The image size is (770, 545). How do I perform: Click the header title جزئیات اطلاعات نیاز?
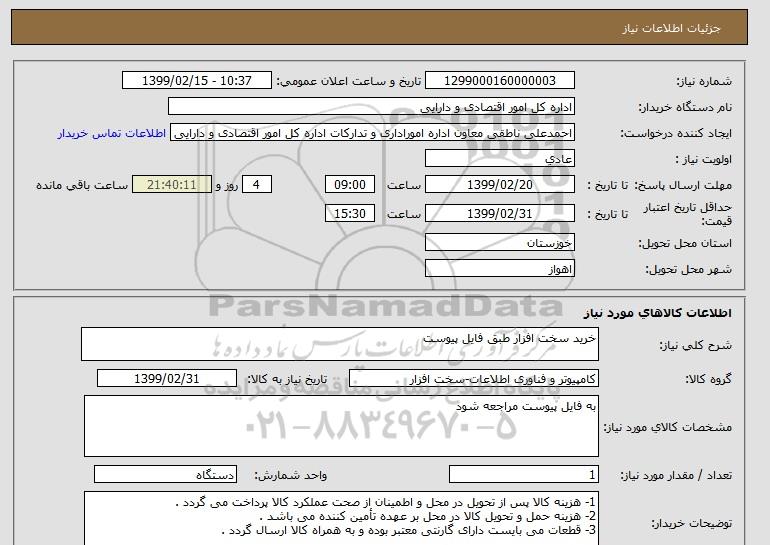[x=671, y=28]
